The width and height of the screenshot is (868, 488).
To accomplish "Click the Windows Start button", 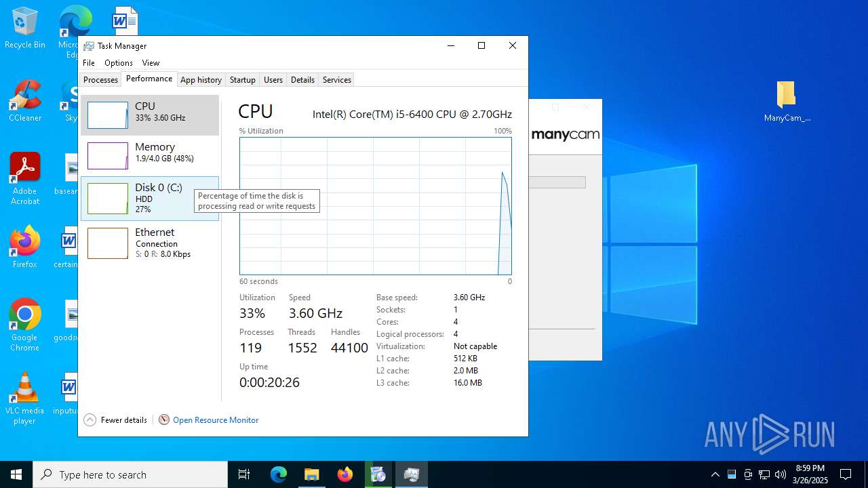I will 16,474.
